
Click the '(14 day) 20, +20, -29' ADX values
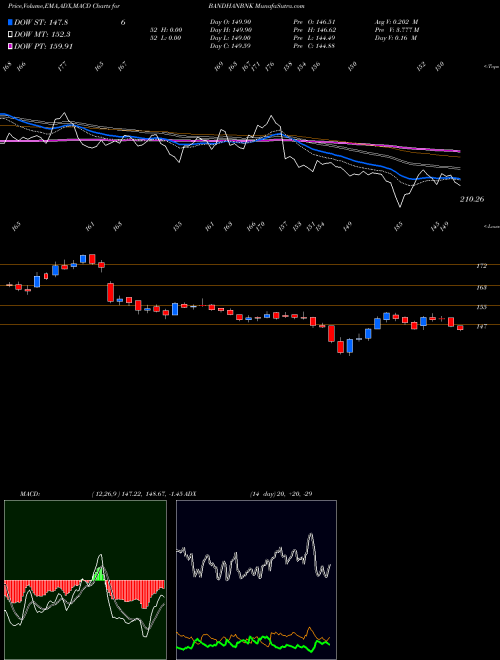pos(281,494)
